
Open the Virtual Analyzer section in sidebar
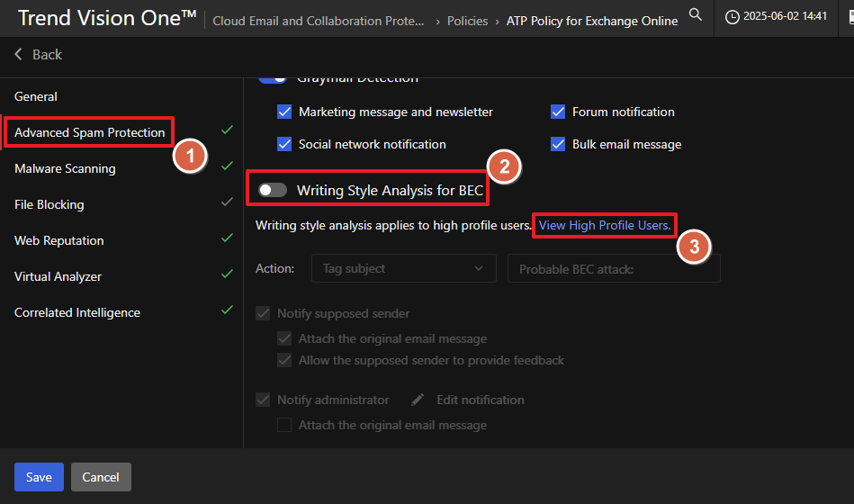tap(58, 276)
